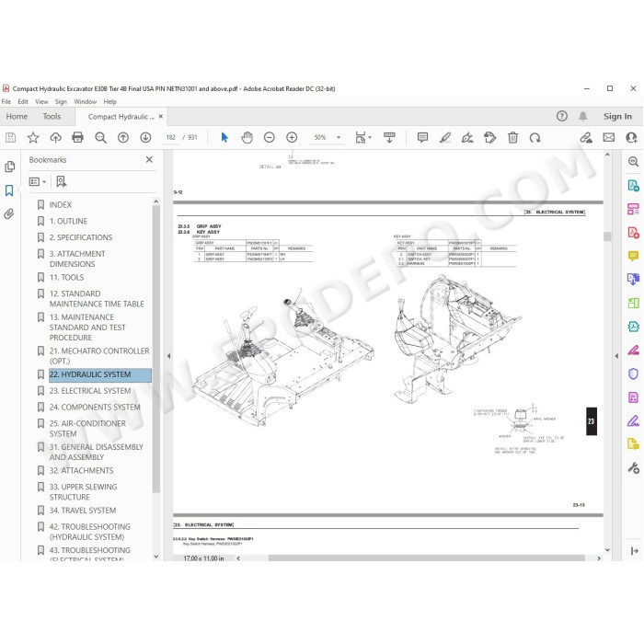Activate the selection arrow tool
The height and width of the screenshot is (644, 644).
point(224,138)
